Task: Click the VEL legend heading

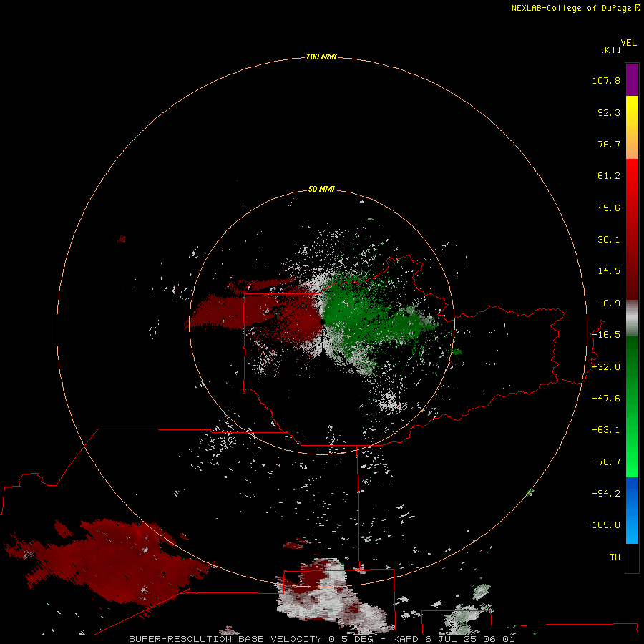Action: tap(628, 43)
